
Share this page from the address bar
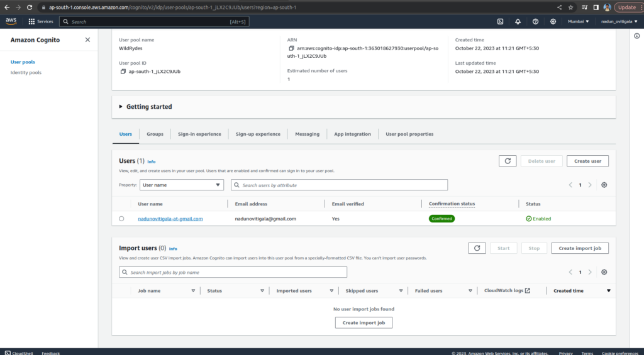559,8
